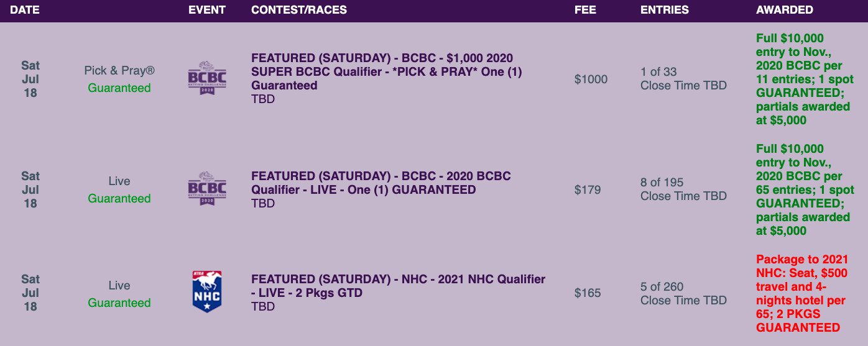Click the '5 of 260' entries count
The image size is (868, 346).
[x=662, y=287]
